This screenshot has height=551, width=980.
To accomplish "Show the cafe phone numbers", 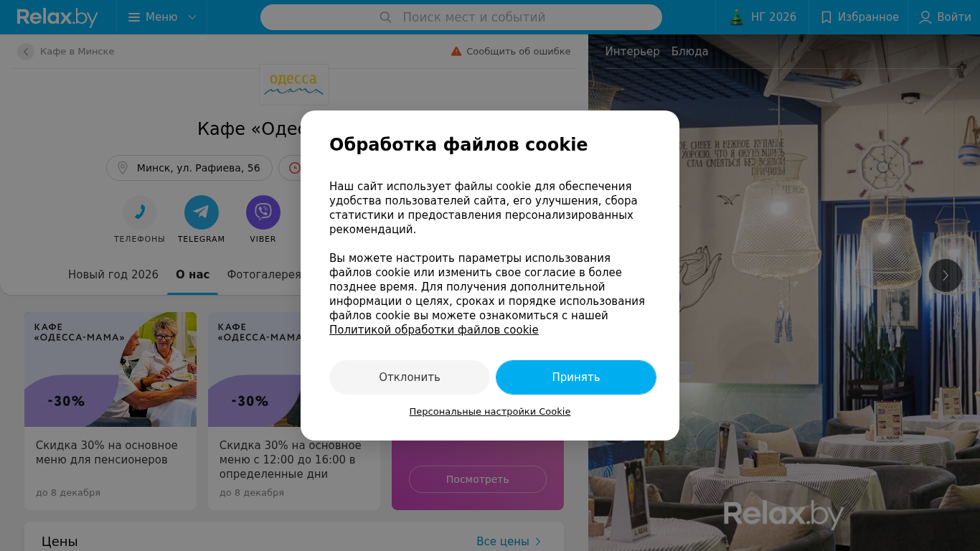I will point(140,212).
